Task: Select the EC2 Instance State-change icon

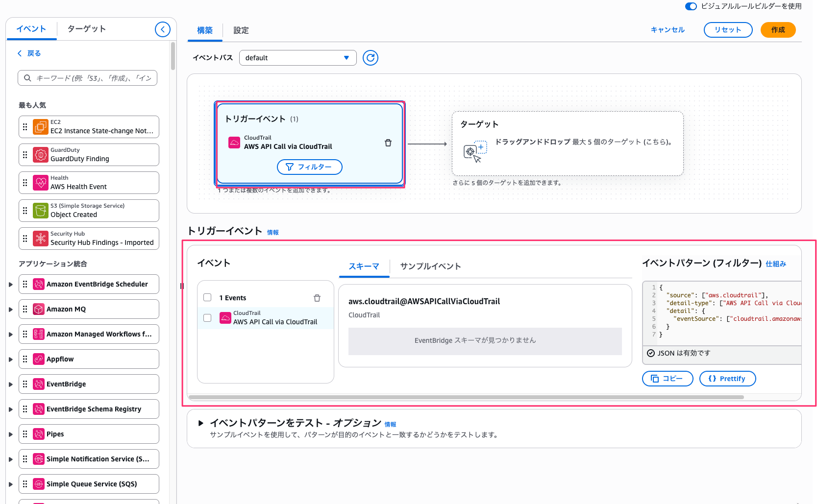Action: point(41,127)
